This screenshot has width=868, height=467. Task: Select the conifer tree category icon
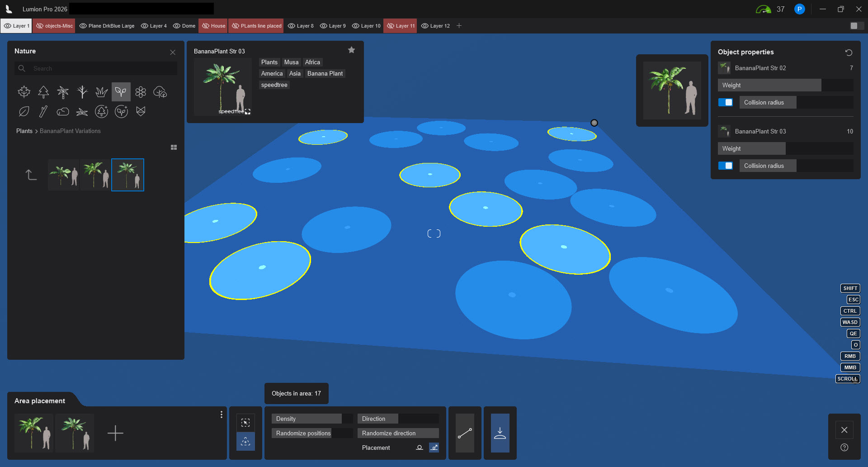(x=43, y=92)
